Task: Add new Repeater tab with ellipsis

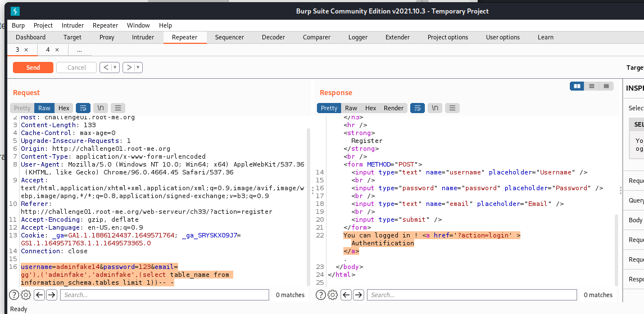Action: [x=79, y=50]
